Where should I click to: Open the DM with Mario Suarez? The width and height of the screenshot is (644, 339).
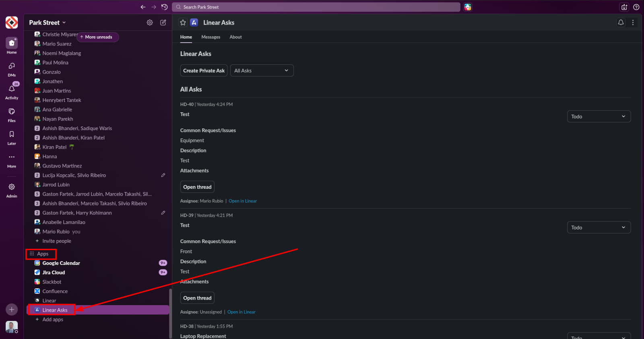coord(97,43)
